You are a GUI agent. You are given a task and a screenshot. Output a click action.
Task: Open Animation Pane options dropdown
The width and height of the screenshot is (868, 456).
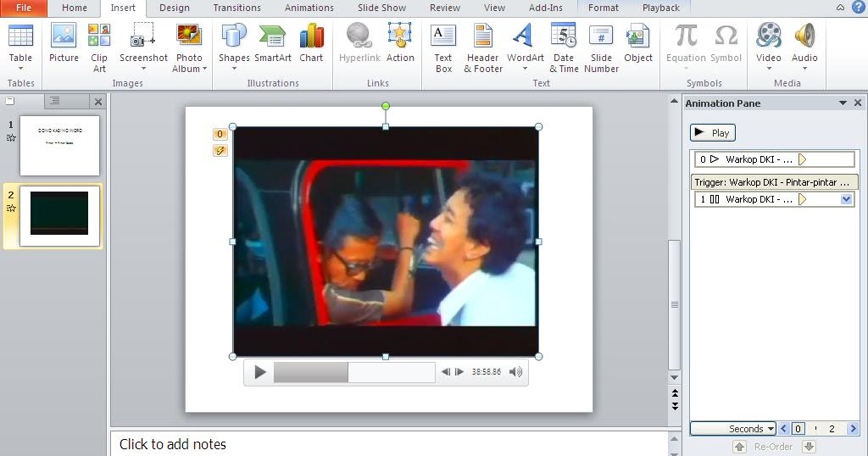coord(843,103)
